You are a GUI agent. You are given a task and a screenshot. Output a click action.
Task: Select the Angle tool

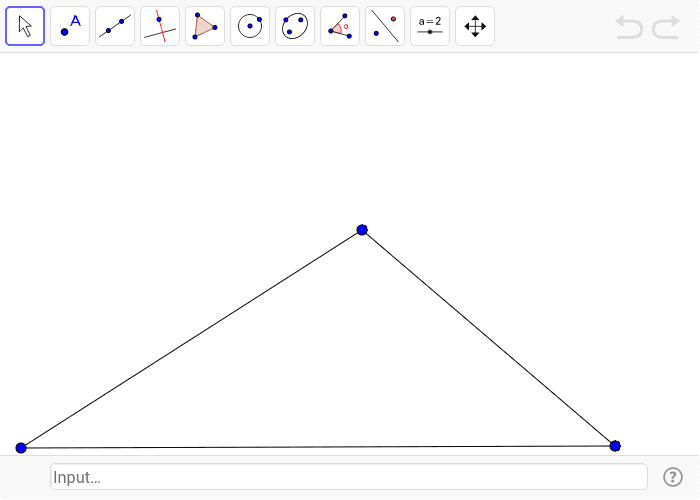tap(340, 26)
